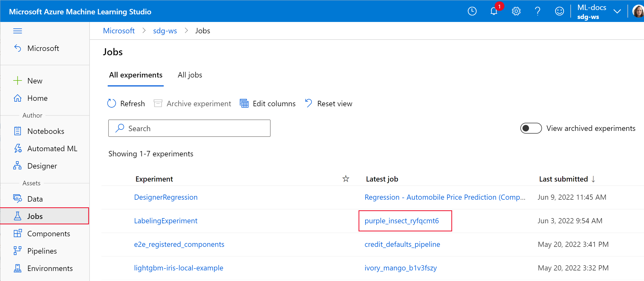The width and height of the screenshot is (644, 281).
Task: Open the purple_insect_ryfqcmt6 job
Action: 402,221
